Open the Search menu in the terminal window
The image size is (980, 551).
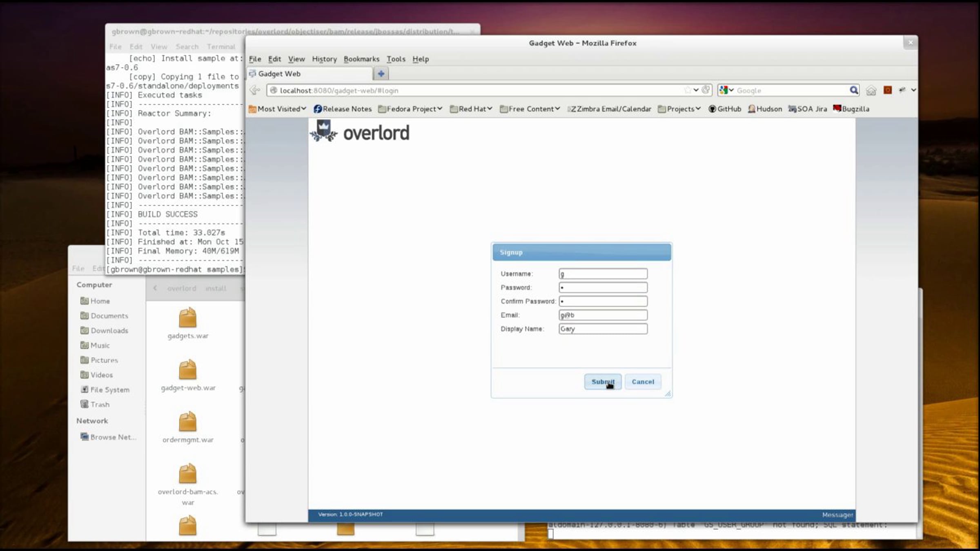187,47
